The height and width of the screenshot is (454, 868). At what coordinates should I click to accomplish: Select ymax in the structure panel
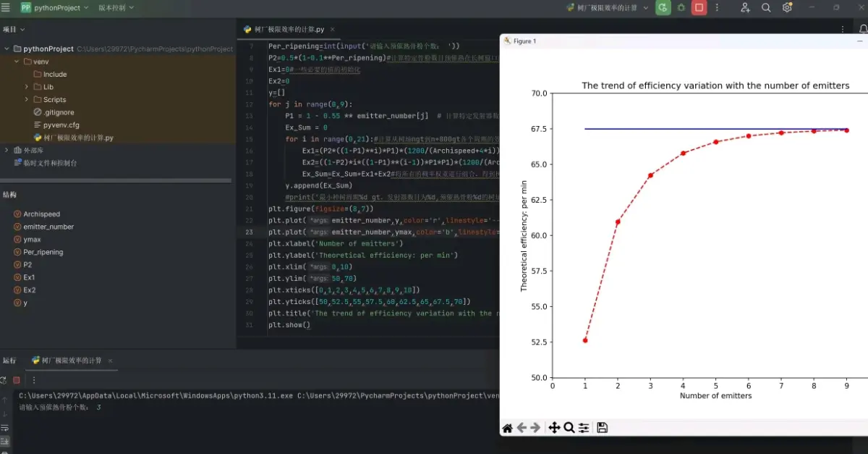27,240
